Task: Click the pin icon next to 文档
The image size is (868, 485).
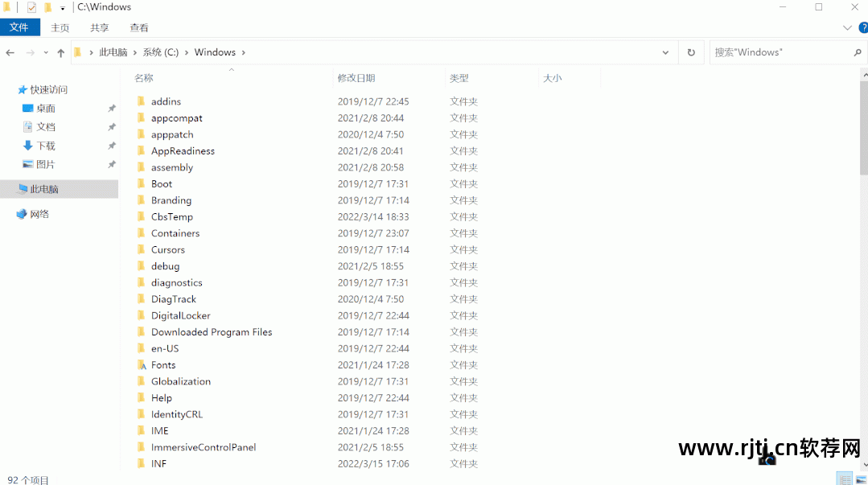Action: pyautogui.click(x=112, y=127)
